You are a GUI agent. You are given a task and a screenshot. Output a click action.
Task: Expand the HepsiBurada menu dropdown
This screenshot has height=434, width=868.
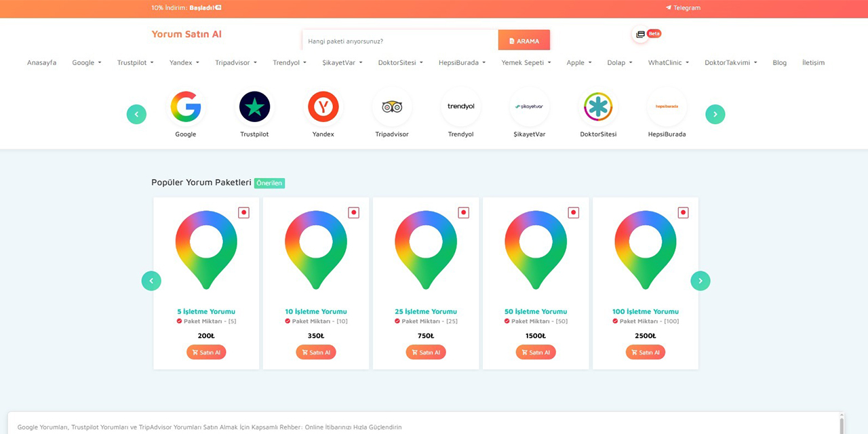tap(463, 62)
